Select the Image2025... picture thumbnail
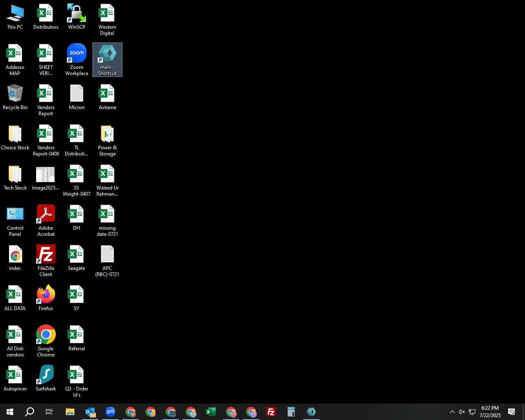Viewport: 525px width, 420px height. pyautogui.click(x=46, y=178)
